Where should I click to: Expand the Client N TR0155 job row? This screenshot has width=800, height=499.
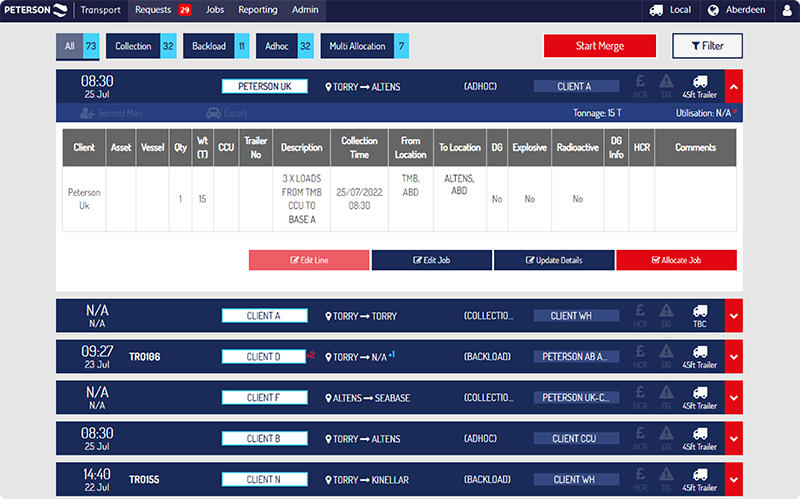pyautogui.click(x=734, y=479)
